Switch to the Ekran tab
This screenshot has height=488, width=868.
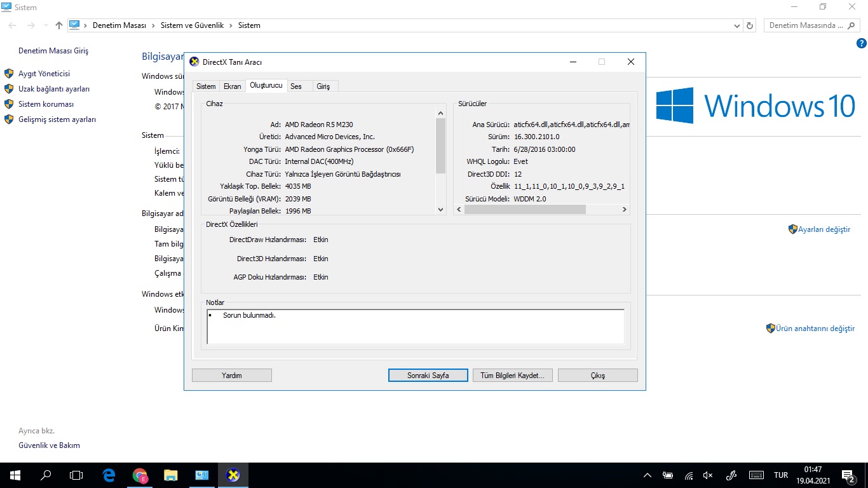click(x=233, y=86)
